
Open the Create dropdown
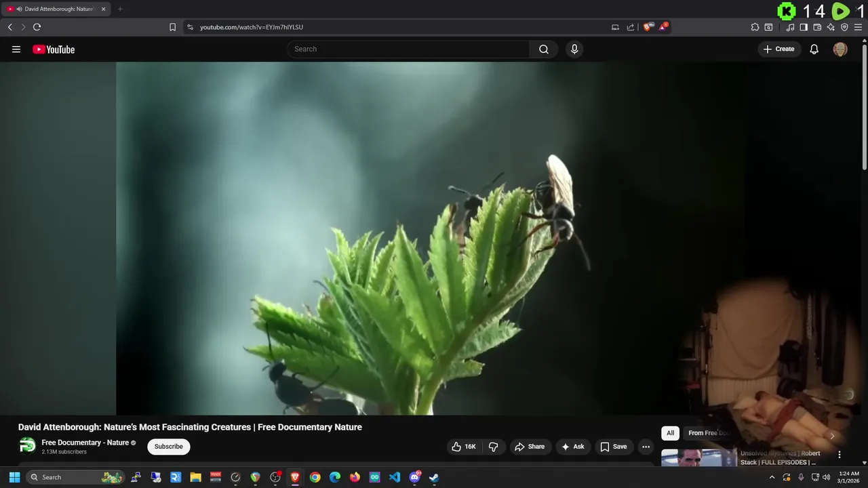tap(778, 49)
